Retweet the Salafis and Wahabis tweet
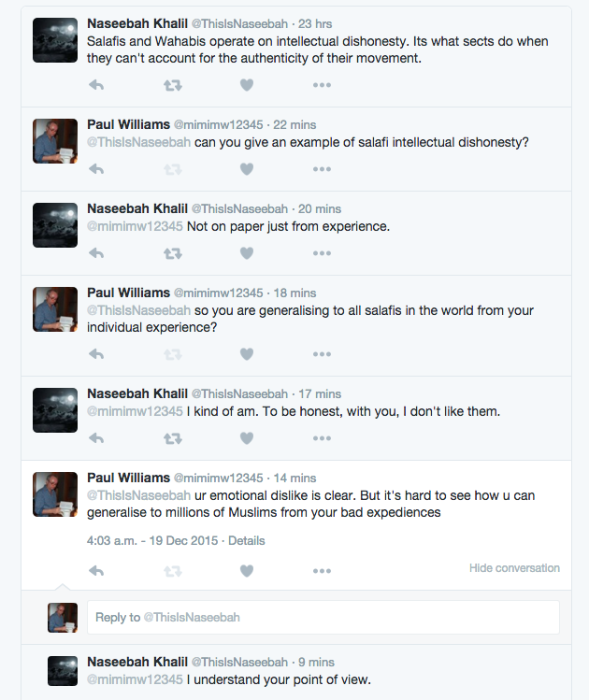This screenshot has height=700, width=589. (x=173, y=85)
